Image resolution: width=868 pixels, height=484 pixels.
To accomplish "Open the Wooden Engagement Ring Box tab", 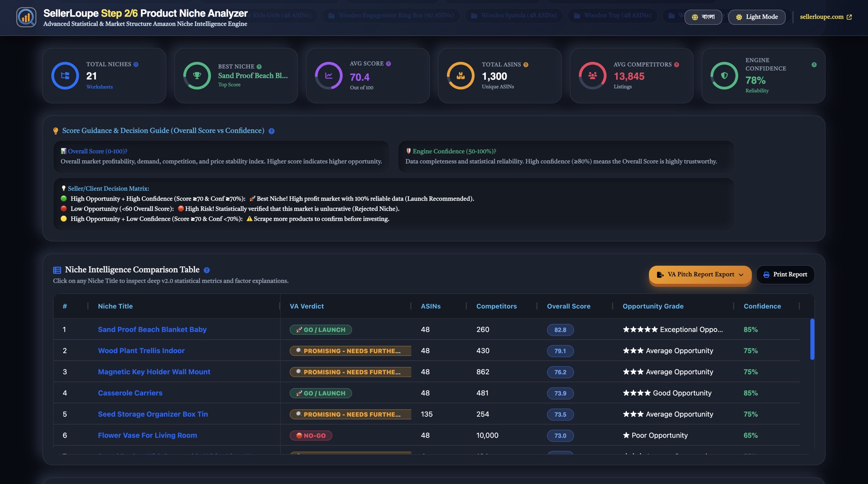I will (x=391, y=15).
